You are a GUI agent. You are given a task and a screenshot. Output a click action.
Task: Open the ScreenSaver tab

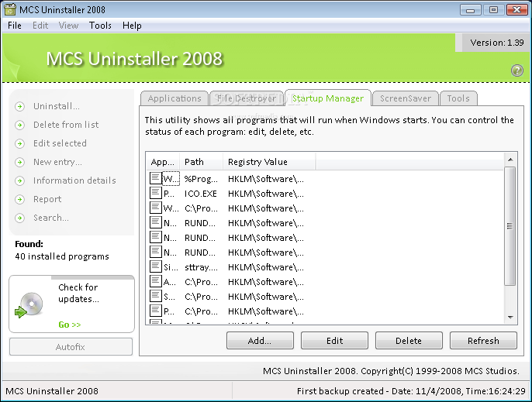(406, 98)
